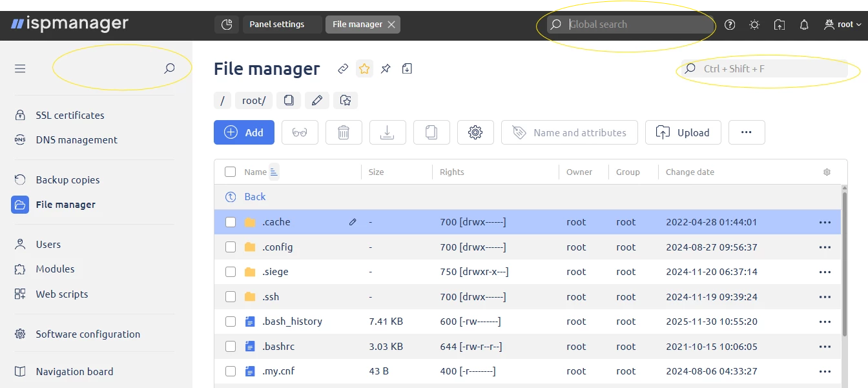Screen dimensions: 868x388
Task: Open the root account dropdown
Action: pyautogui.click(x=842, y=25)
